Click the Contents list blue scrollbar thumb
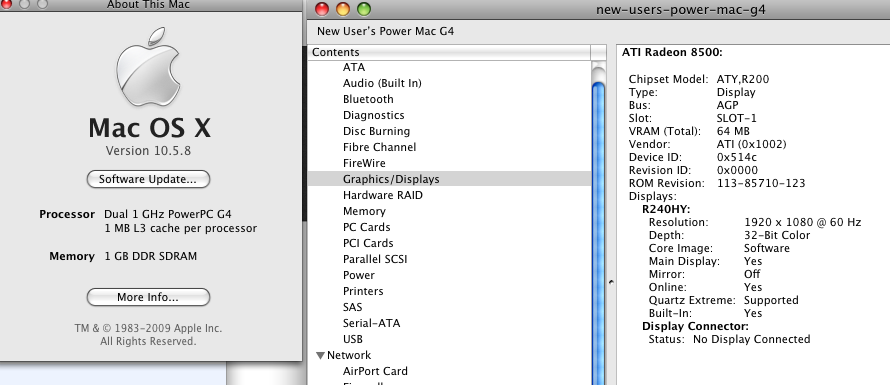Image resolution: width=890 pixels, height=385 pixels. click(x=598, y=233)
